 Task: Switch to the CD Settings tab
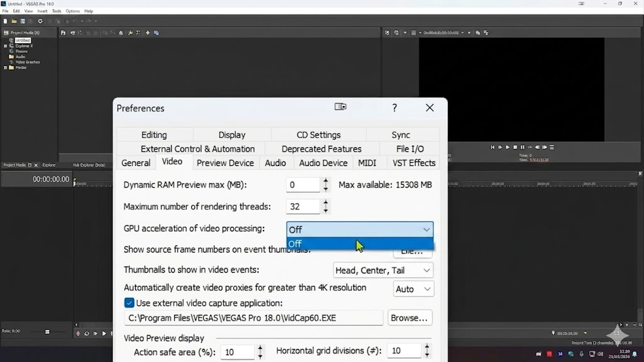pos(318,135)
